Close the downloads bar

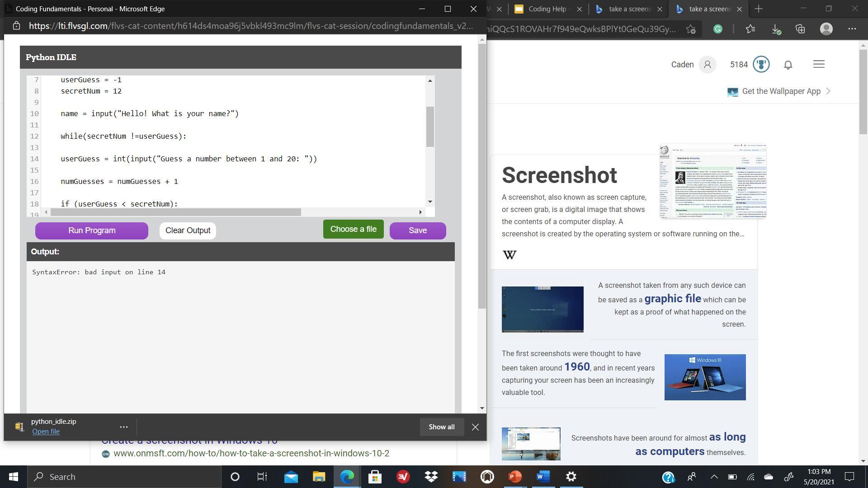click(475, 427)
